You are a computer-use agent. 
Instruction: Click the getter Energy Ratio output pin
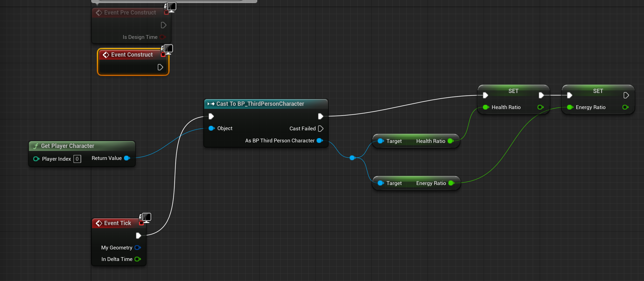451,183
